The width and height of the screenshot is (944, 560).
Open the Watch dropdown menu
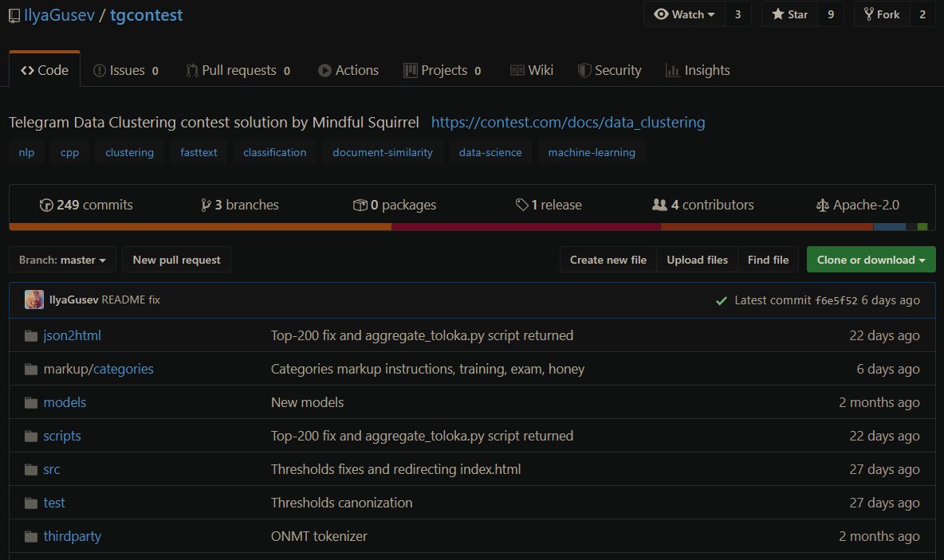685,14
